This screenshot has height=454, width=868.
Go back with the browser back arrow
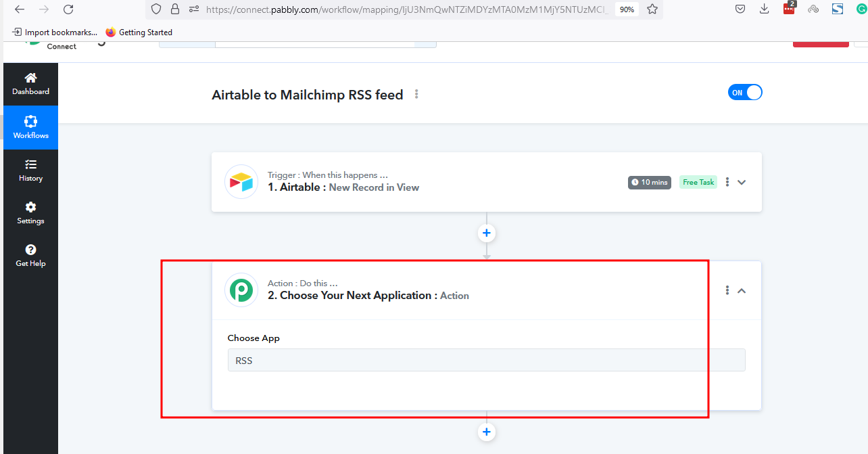click(x=20, y=9)
